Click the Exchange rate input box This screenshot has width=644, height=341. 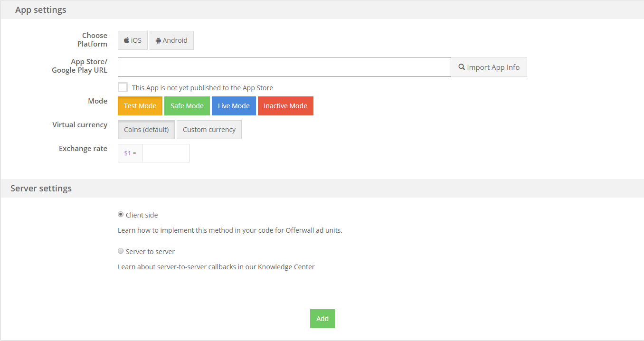(166, 153)
